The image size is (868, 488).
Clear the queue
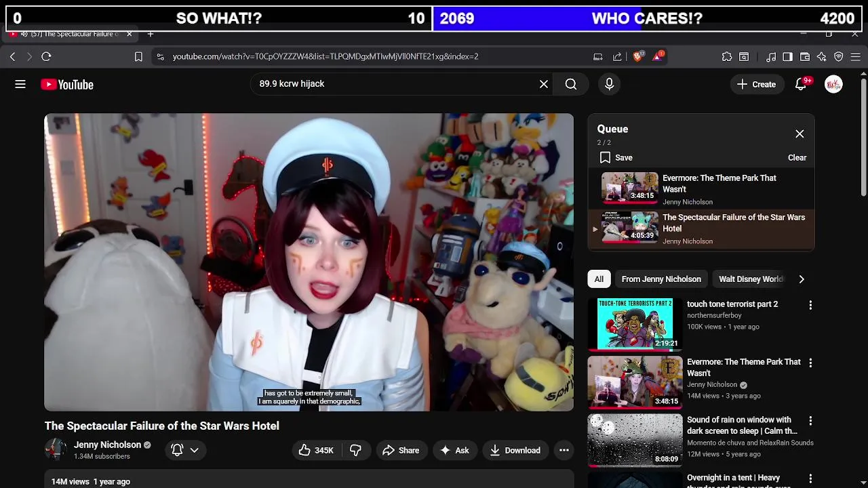(x=797, y=158)
